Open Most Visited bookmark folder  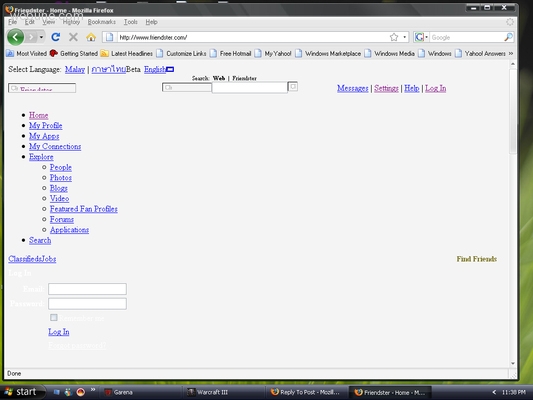[27, 53]
